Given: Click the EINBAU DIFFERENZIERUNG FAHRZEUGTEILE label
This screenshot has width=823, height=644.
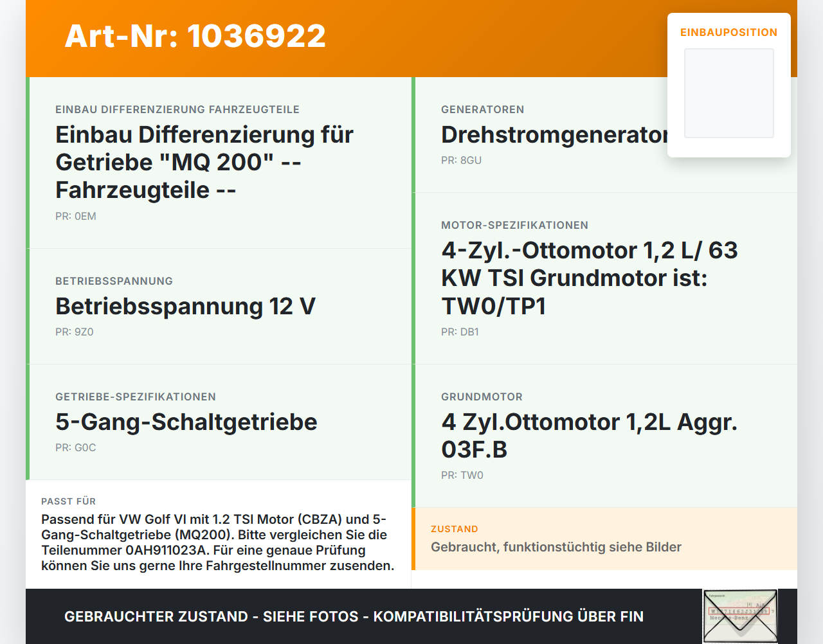Looking at the screenshot, I should 177,110.
